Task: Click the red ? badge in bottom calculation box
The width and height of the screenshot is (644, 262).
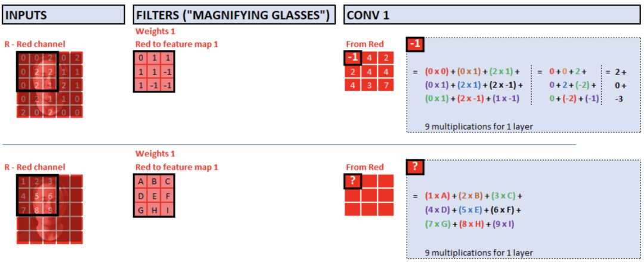Action: tap(414, 168)
